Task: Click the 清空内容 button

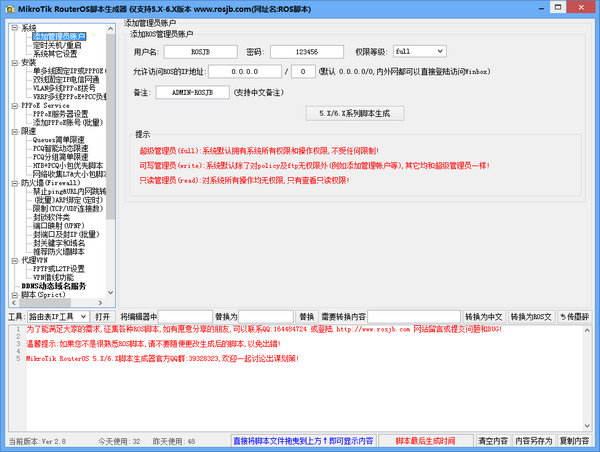Action: 492,441
